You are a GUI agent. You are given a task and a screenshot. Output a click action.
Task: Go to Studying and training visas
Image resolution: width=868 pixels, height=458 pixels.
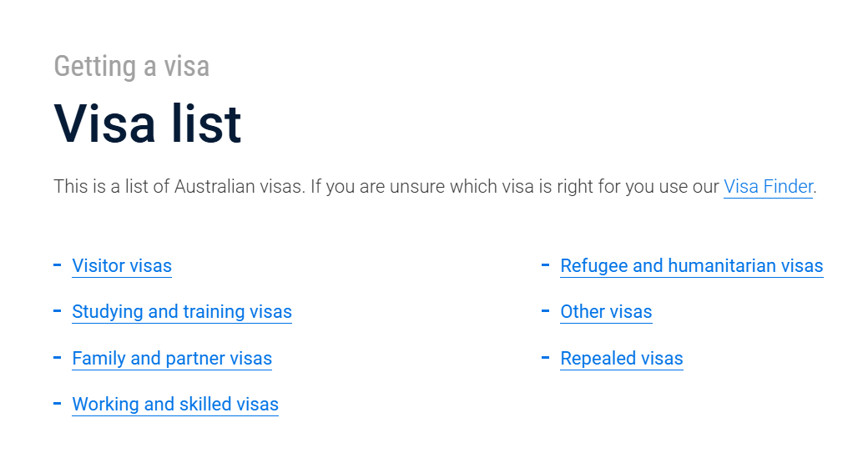tap(182, 312)
